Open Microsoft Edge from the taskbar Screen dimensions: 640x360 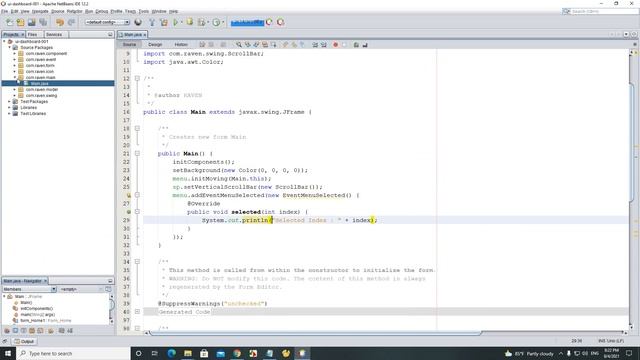[171, 353]
